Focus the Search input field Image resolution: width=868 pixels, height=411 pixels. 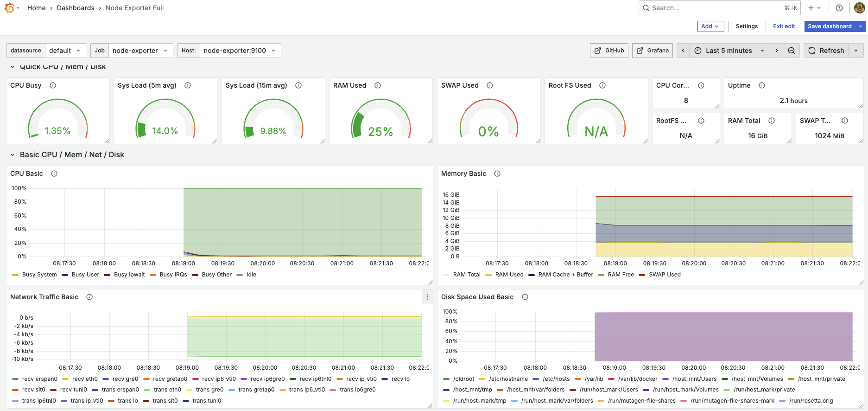point(719,8)
